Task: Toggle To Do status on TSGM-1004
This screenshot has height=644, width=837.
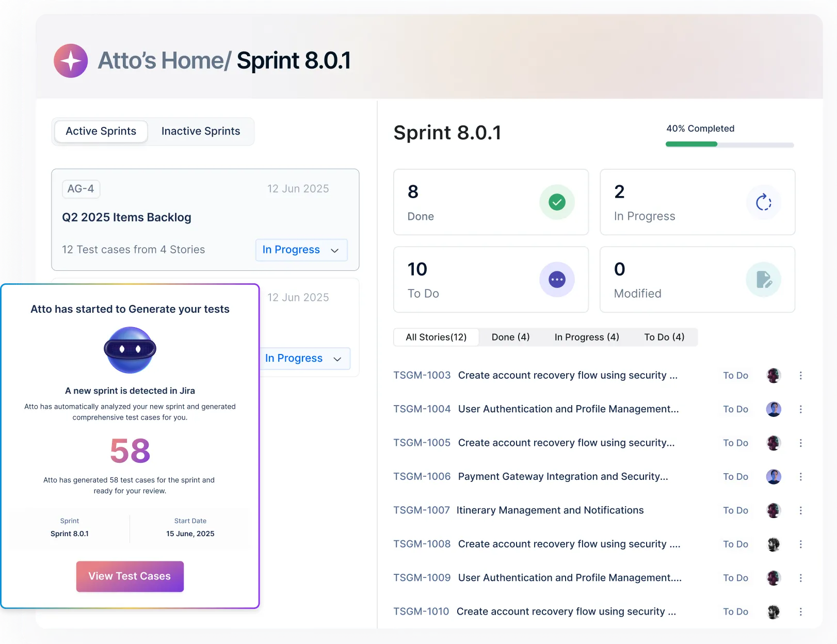Action: tap(735, 409)
